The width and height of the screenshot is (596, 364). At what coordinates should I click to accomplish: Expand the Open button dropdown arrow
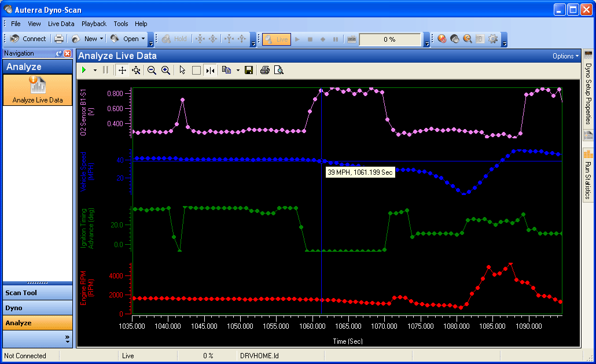(x=142, y=39)
